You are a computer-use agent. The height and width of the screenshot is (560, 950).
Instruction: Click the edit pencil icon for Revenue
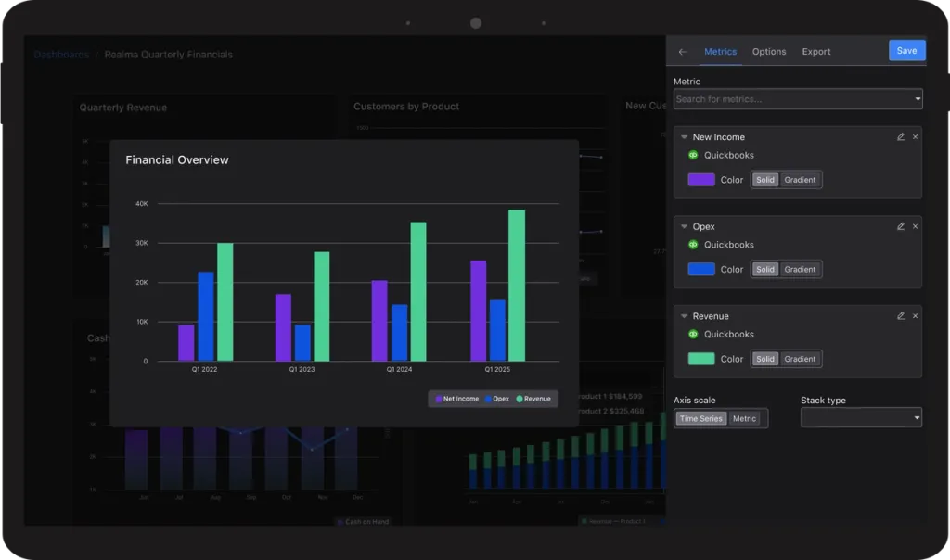coord(901,316)
